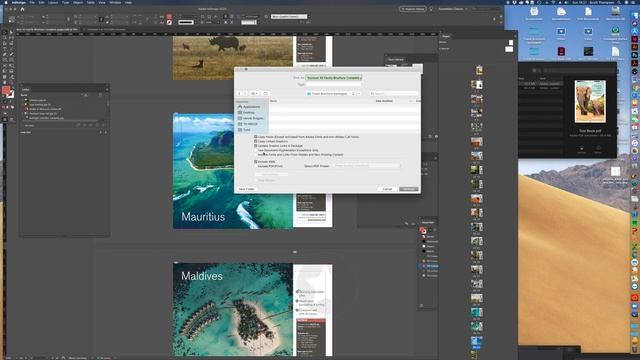
Task: Open the File menu
Action: pyautogui.click(x=32, y=2)
